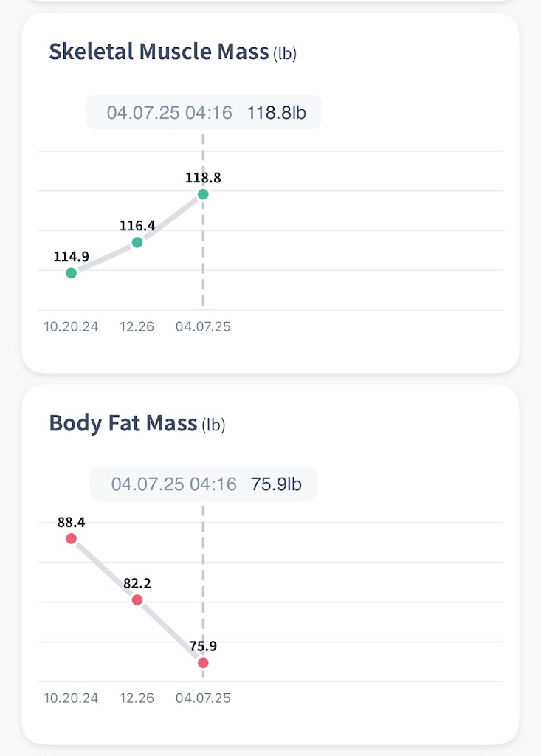Click the 114.9 value label

71,257
